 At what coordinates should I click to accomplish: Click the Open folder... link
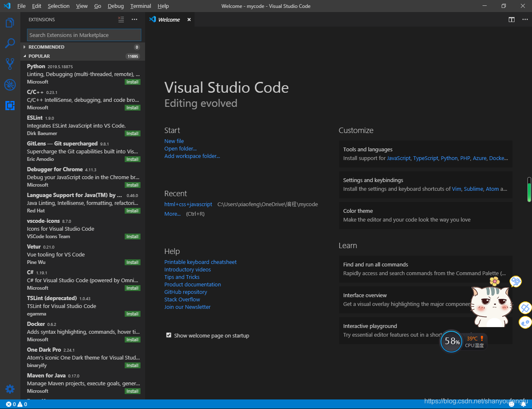click(180, 148)
